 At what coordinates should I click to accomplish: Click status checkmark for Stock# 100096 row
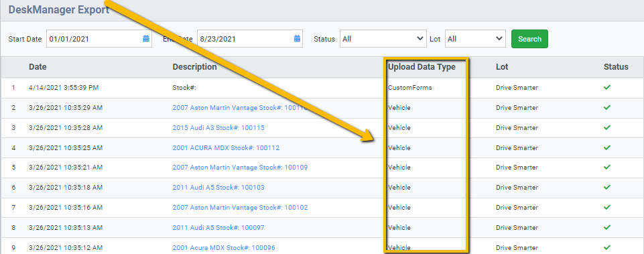coord(607,247)
